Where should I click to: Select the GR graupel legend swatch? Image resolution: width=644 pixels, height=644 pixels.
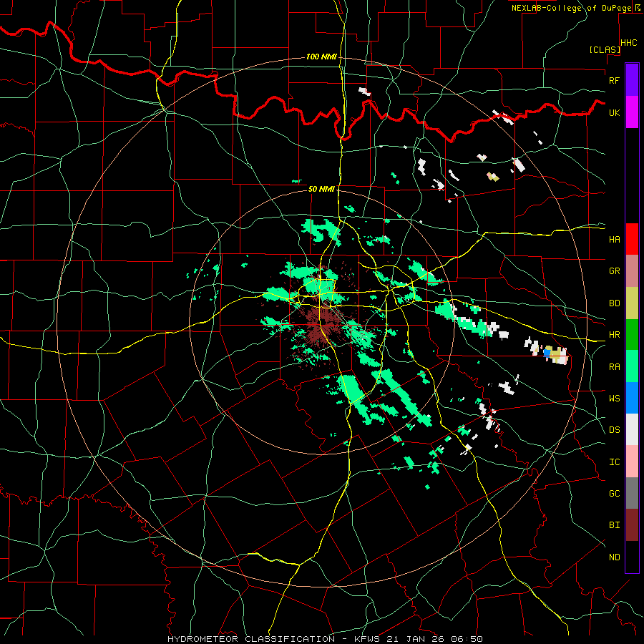point(632,270)
